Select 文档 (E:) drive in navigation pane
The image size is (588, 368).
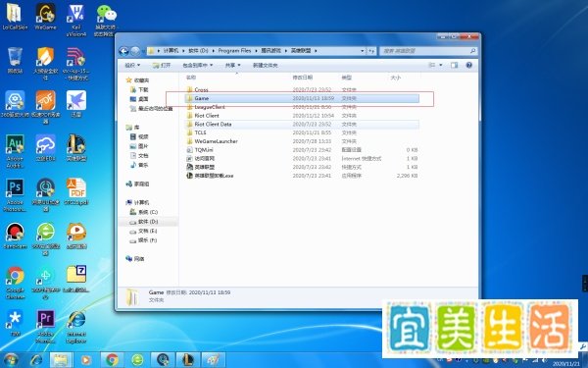tap(148, 231)
